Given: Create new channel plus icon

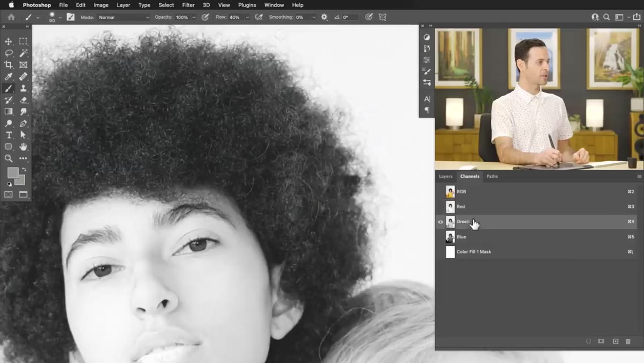Looking at the screenshot, I should [x=616, y=342].
